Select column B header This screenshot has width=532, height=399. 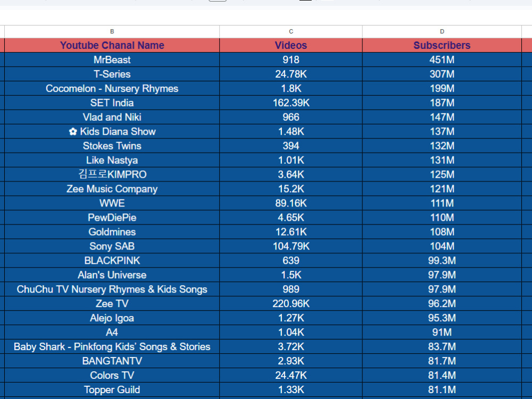point(112,31)
